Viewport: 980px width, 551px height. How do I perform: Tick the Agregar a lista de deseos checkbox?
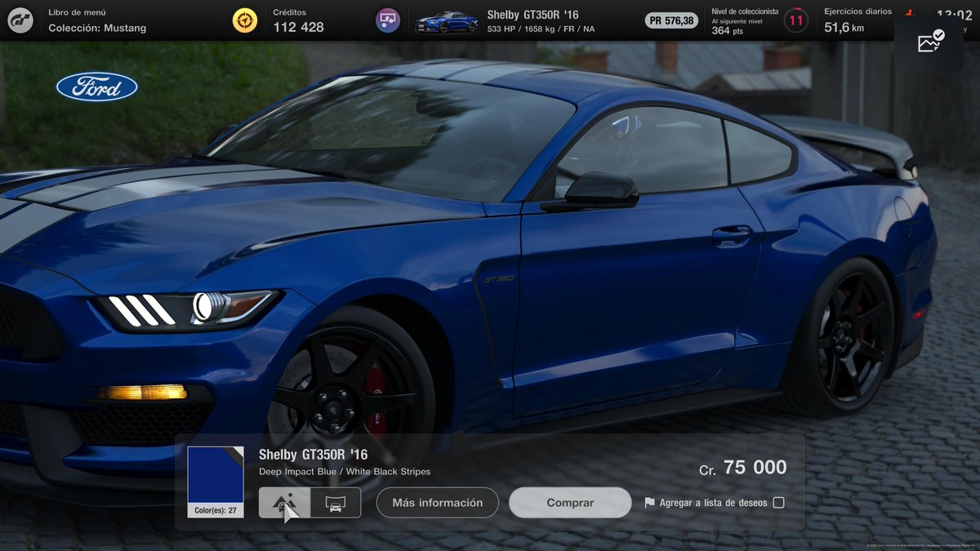coord(778,503)
